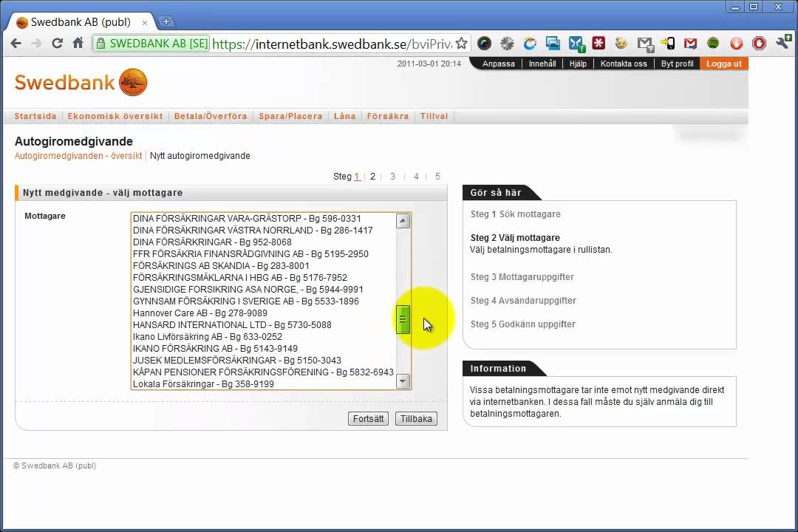Click Innehåll in the top bar

[542, 64]
